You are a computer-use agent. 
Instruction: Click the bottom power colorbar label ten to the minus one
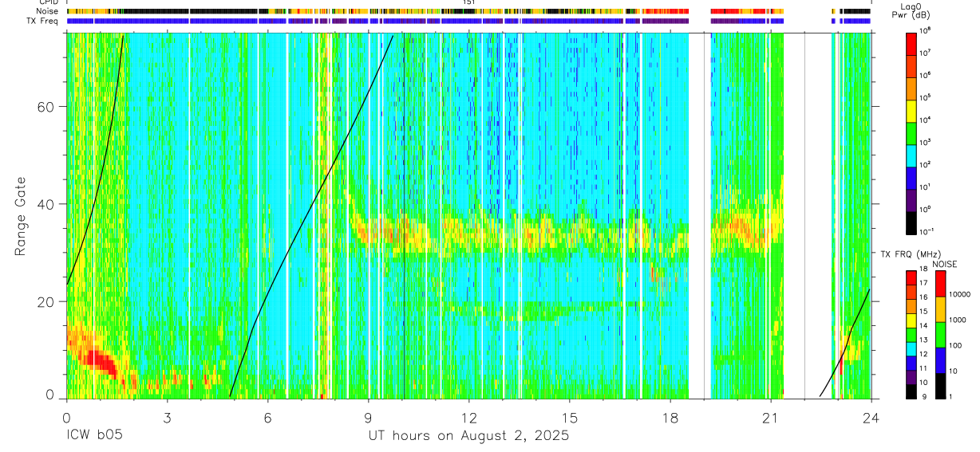927,232
